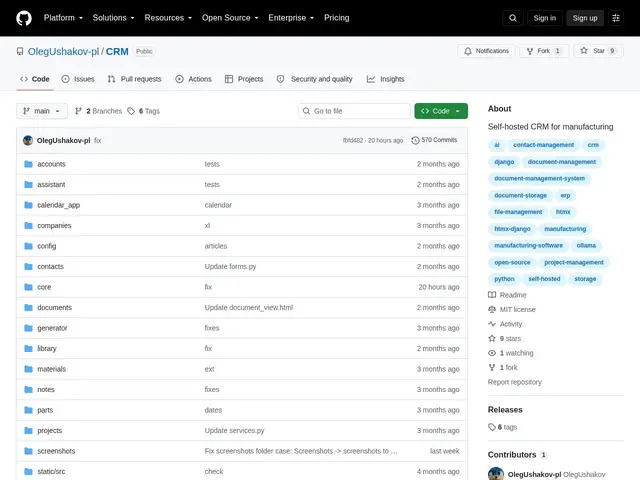The width and height of the screenshot is (640, 480).
Task: Expand the Solutions menu
Action: [x=113, y=18]
